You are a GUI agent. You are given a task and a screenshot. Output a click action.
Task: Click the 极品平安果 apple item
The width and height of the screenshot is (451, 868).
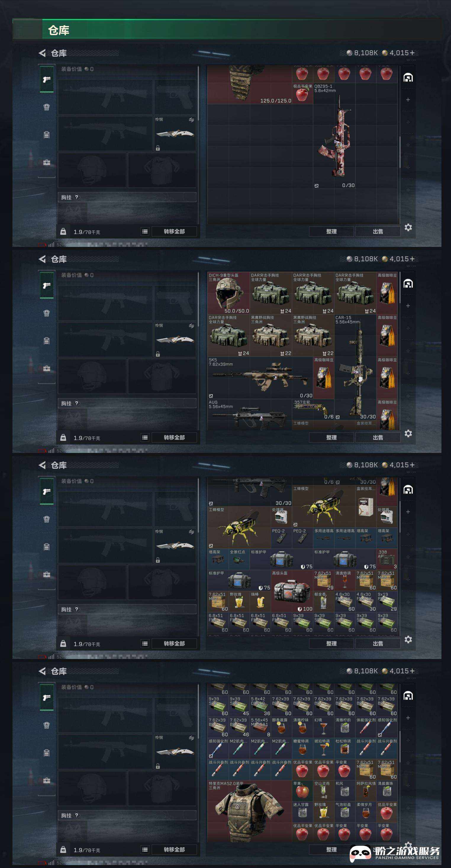point(302,93)
